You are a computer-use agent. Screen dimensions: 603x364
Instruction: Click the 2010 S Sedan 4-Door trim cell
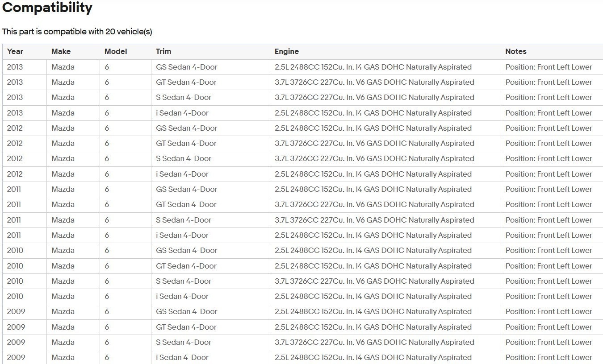pyautogui.click(x=184, y=281)
